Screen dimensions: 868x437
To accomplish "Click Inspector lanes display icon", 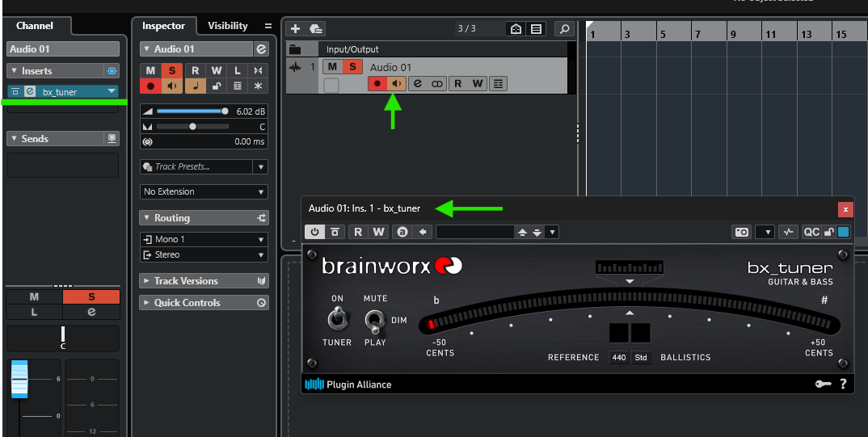I will click(238, 86).
